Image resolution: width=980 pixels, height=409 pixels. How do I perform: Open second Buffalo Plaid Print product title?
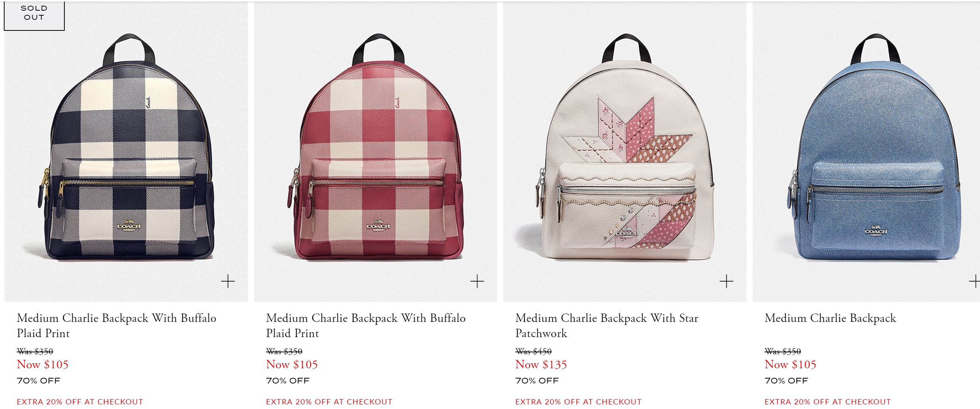(x=366, y=326)
